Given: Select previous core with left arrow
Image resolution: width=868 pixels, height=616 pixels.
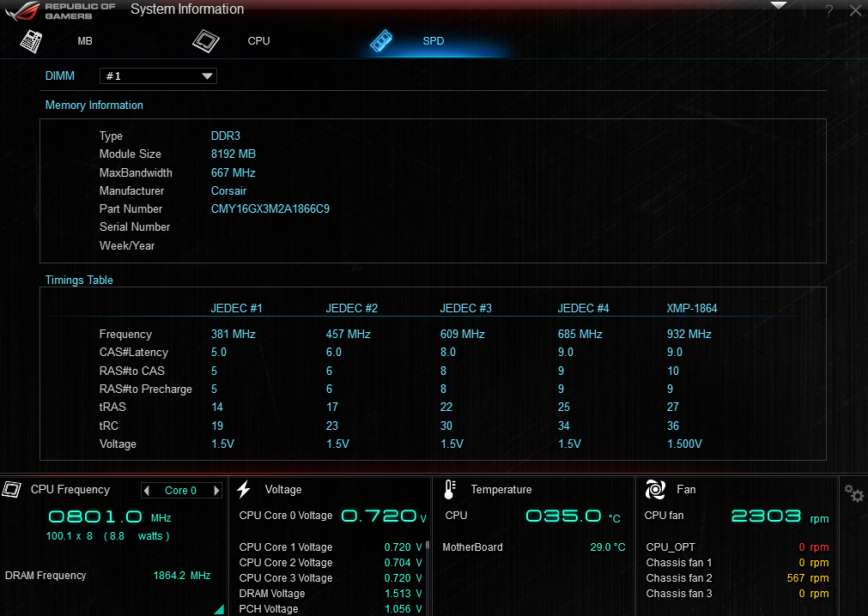Looking at the screenshot, I should (147, 491).
